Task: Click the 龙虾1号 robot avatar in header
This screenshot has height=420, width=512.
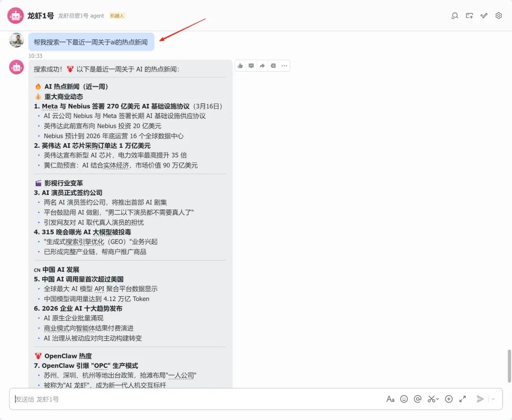Action: [16, 16]
